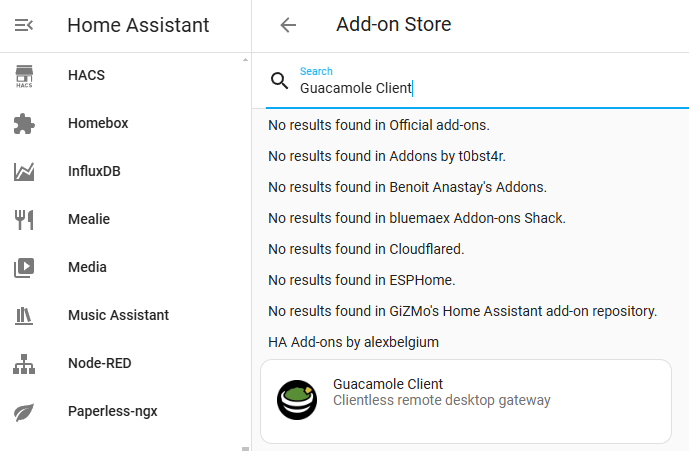Viewport: 689px width, 451px height.
Task: Click the InfluxDB chart icon
Action: 24,172
